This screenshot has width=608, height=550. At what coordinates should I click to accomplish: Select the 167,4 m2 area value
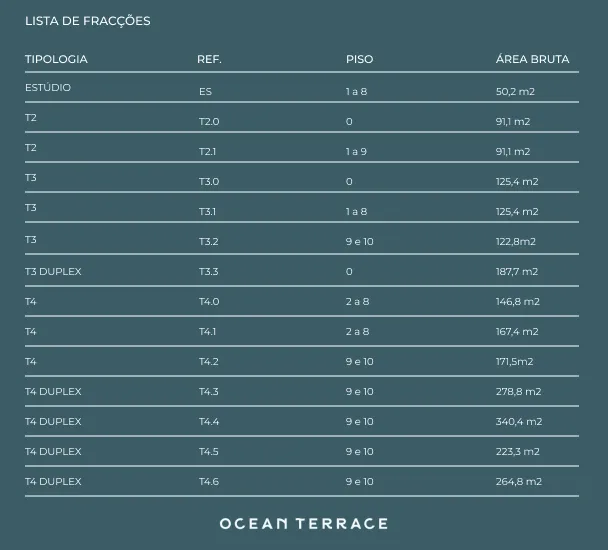point(517,332)
